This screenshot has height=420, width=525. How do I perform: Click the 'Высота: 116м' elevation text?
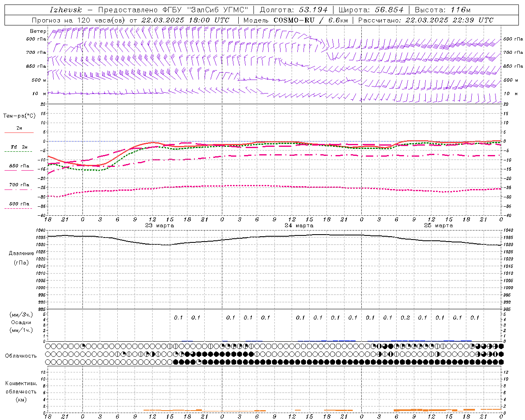(442, 10)
